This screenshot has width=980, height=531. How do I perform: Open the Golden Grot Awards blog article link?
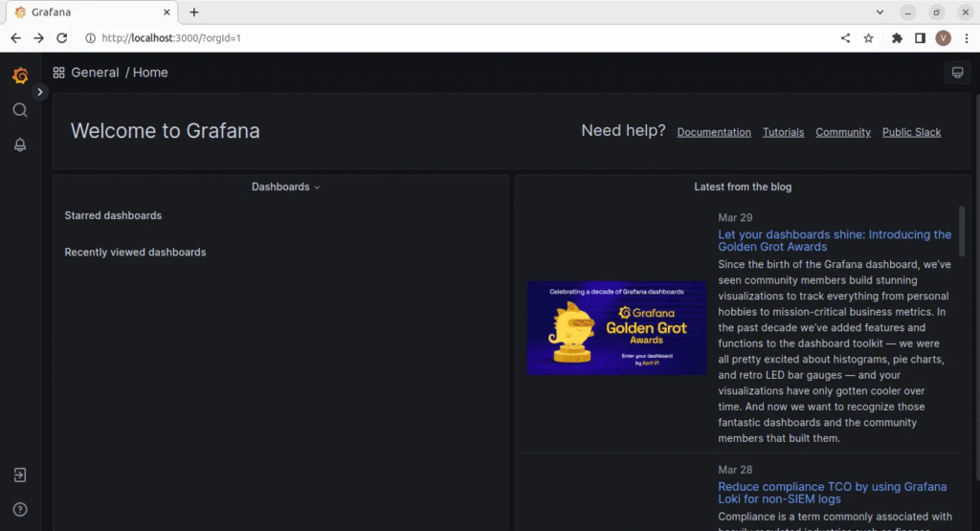pos(835,240)
